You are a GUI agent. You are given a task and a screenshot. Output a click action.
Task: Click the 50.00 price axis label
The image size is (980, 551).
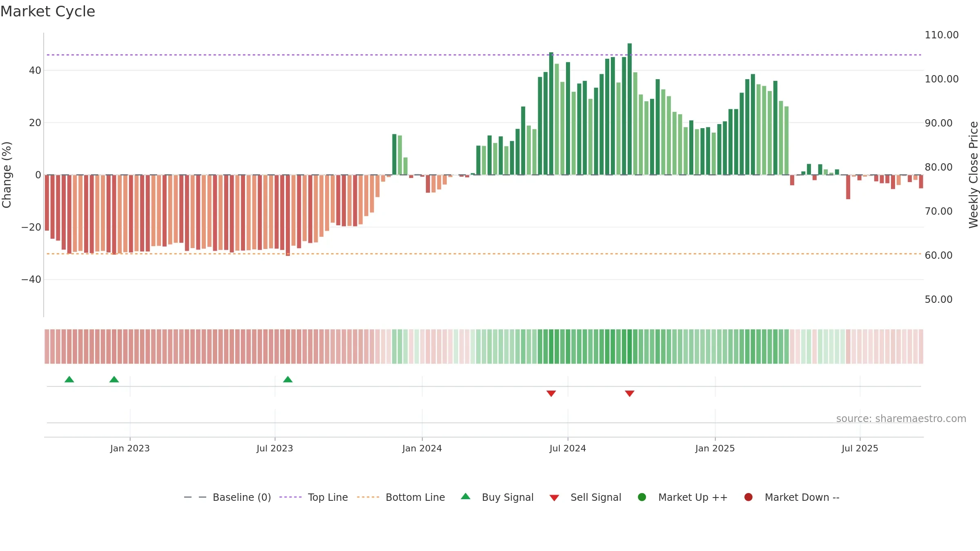pos(938,299)
